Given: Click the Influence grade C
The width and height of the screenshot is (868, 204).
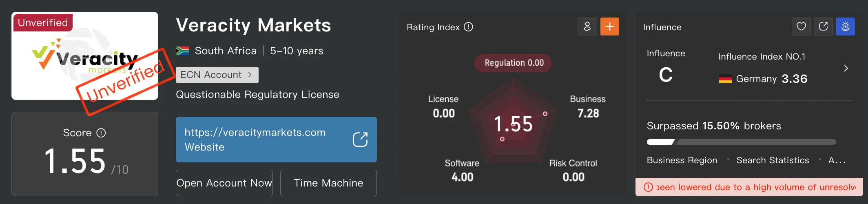Looking at the screenshot, I should pos(666,75).
